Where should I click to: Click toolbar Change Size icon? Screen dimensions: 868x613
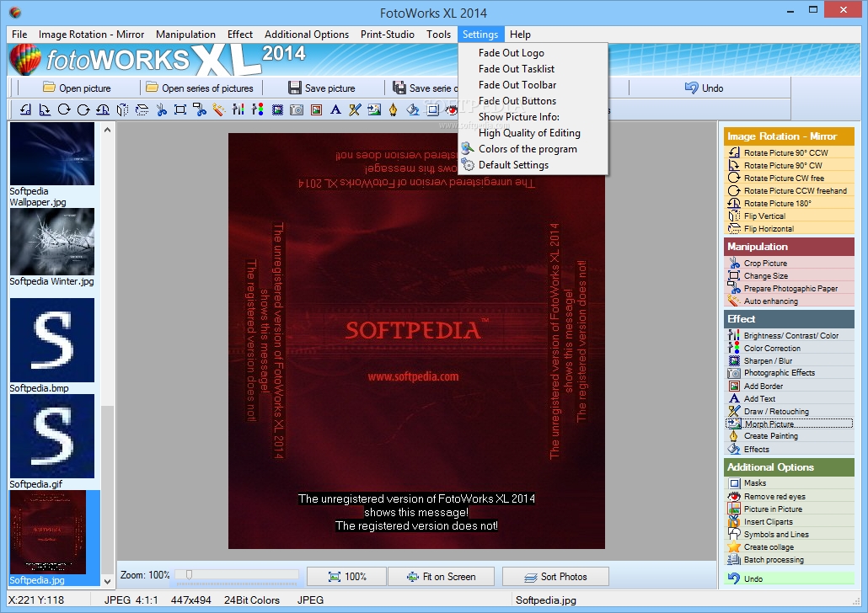pyautogui.click(x=180, y=109)
